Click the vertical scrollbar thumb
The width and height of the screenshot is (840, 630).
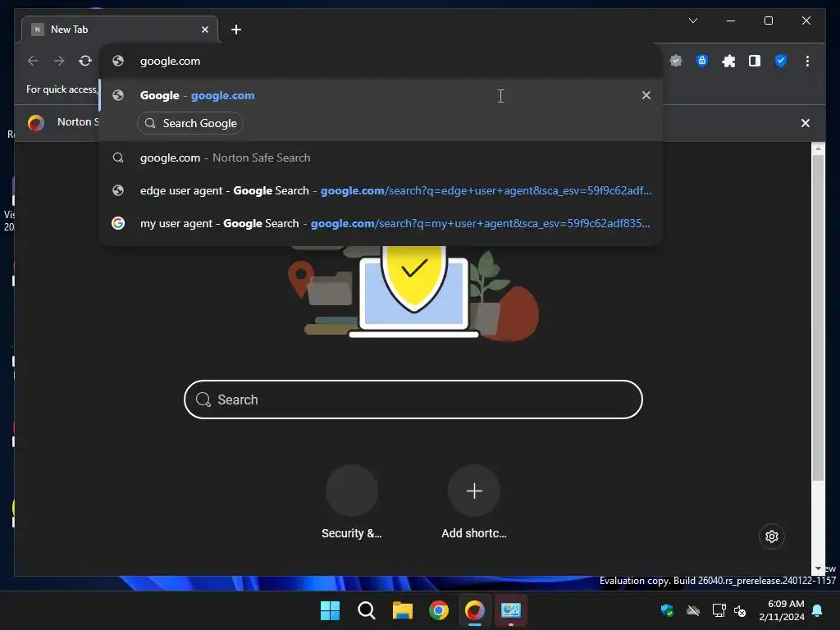point(818,316)
